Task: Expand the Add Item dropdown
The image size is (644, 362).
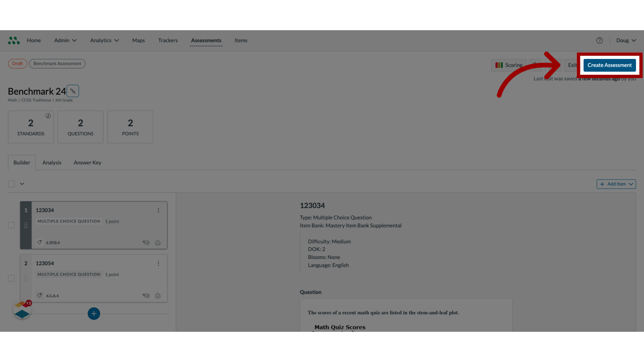Action: [632, 183]
